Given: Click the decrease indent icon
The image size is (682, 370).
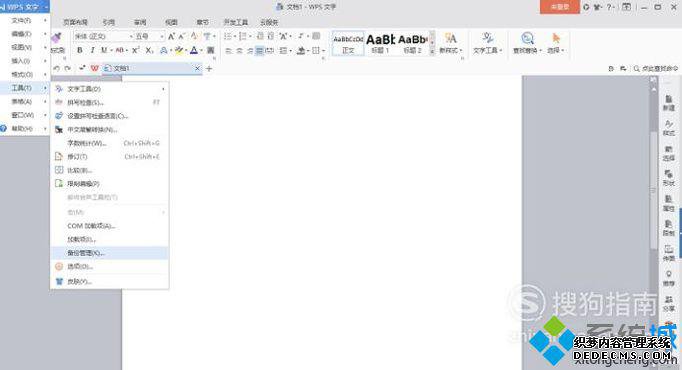Looking at the screenshot, I should pyautogui.click(x=260, y=37).
